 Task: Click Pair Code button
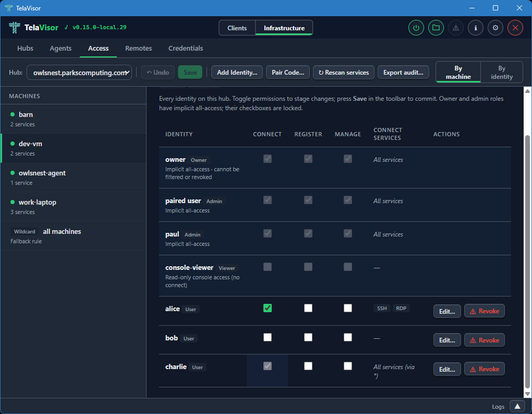coord(288,73)
